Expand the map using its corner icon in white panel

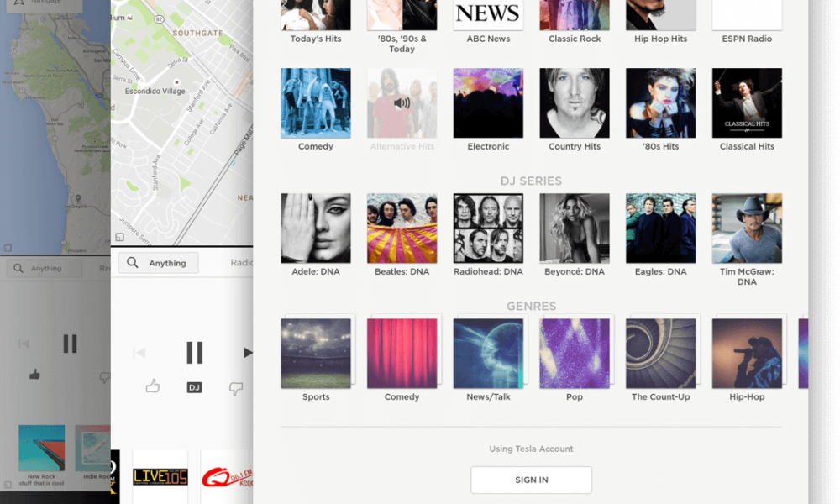pos(119,237)
